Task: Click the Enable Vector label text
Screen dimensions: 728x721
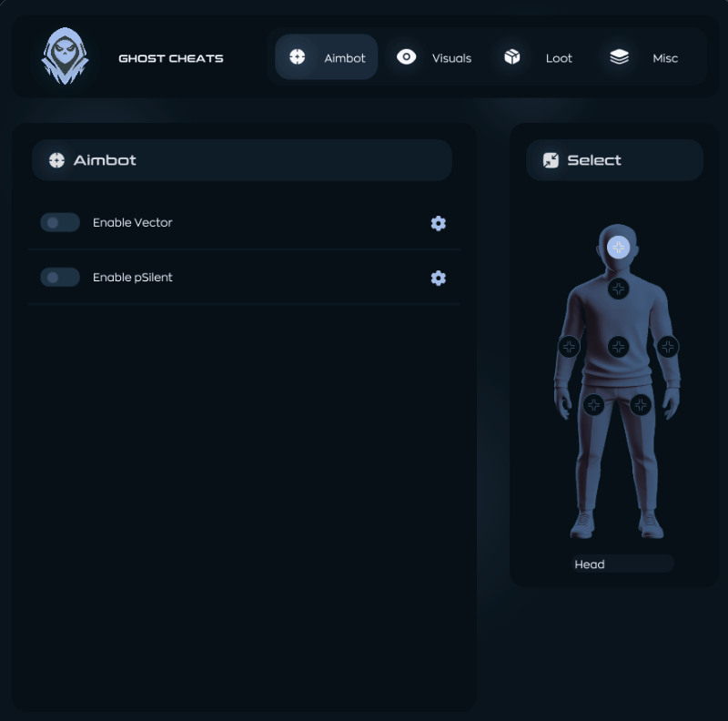Action: click(x=132, y=223)
